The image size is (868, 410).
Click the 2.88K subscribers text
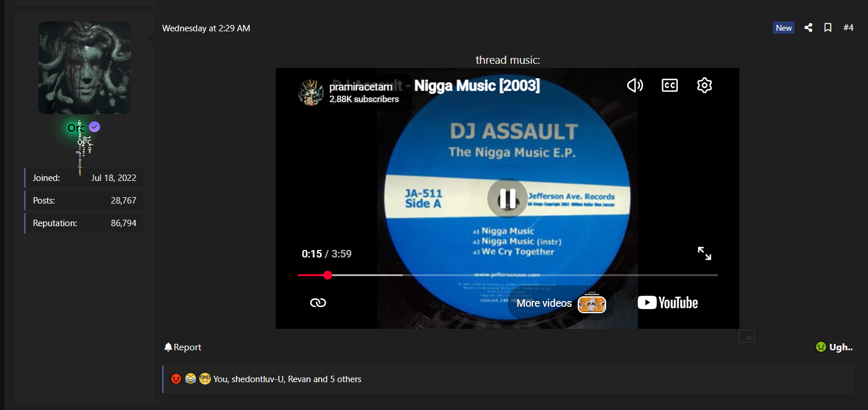(364, 99)
